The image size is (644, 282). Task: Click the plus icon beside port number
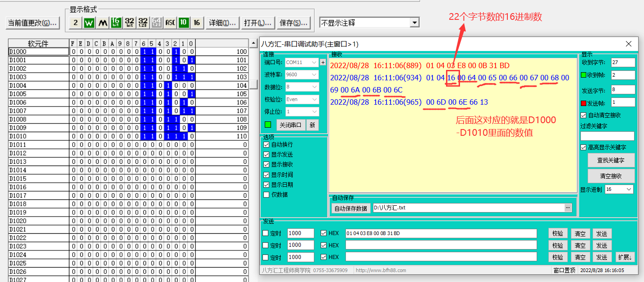tap(323, 62)
